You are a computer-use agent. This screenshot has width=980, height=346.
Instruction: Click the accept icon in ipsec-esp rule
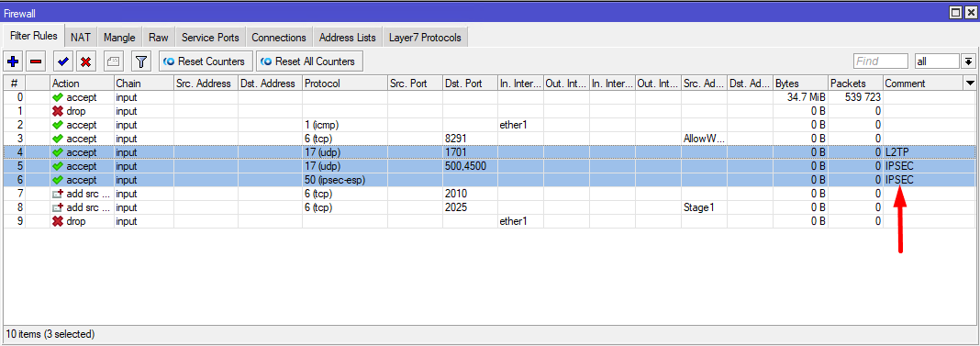[x=58, y=180]
